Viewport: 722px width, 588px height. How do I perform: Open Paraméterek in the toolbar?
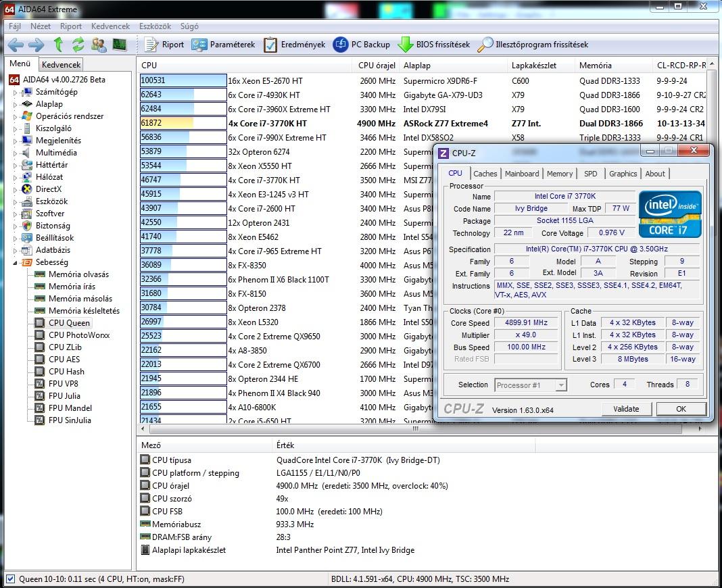(223, 45)
